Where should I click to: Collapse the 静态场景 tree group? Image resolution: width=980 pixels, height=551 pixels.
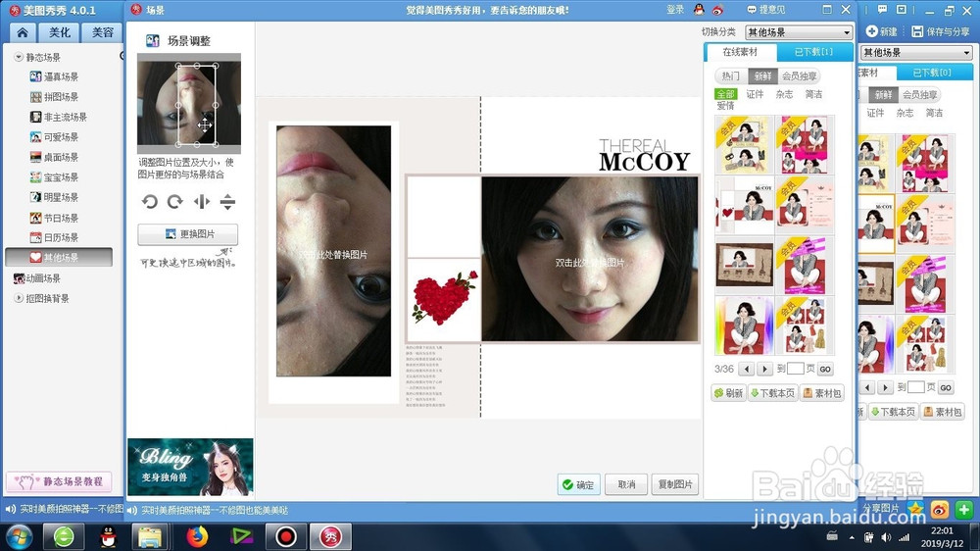(x=19, y=57)
